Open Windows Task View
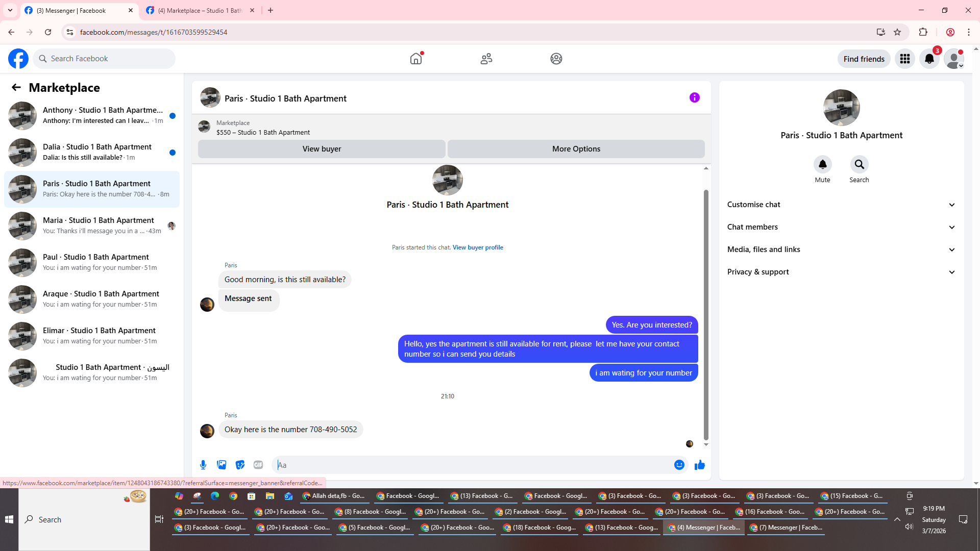The width and height of the screenshot is (980, 551). pyautogui.click(x=159, y=519)
